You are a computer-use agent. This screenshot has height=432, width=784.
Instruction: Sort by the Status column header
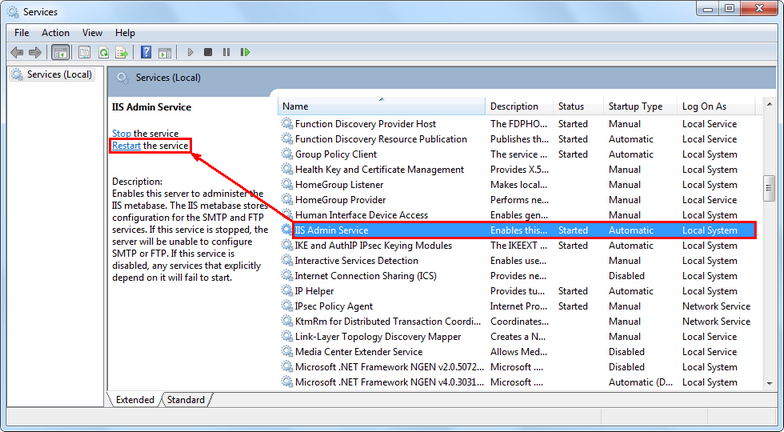tap(578, 106)
